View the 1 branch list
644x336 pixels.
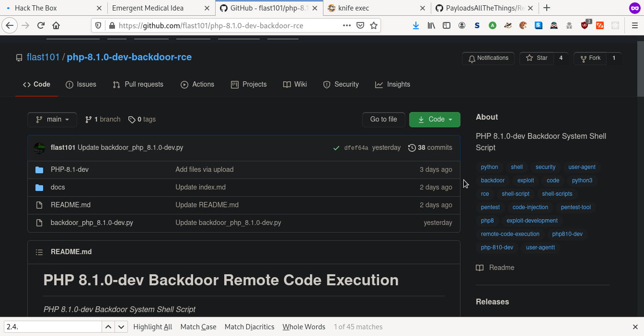pyautogui.click(x=103, y=120)
